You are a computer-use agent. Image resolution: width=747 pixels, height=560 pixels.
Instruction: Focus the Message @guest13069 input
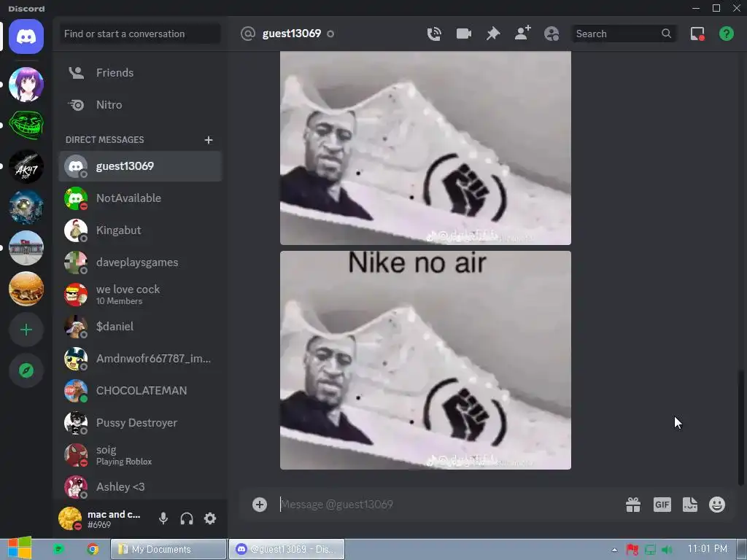pos(448,505)
